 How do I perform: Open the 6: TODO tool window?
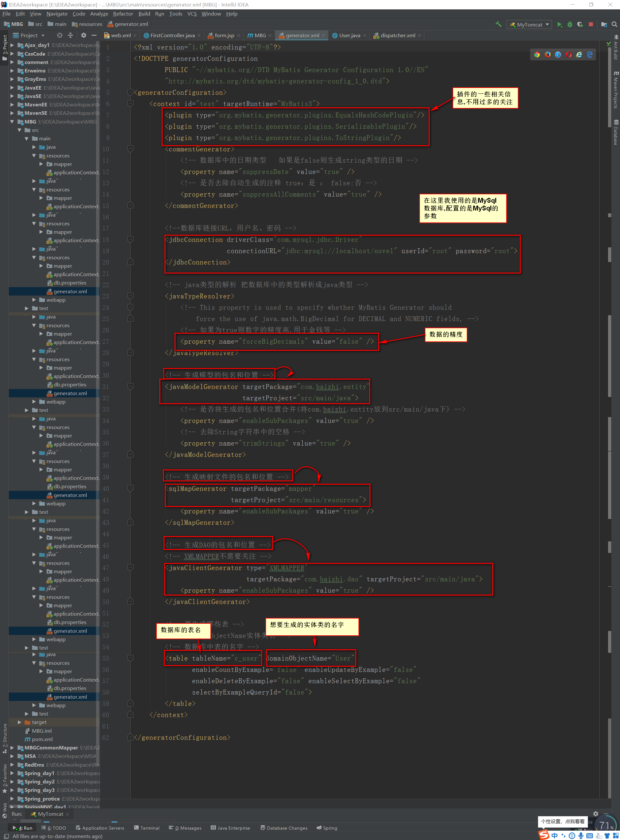point(54,828)
